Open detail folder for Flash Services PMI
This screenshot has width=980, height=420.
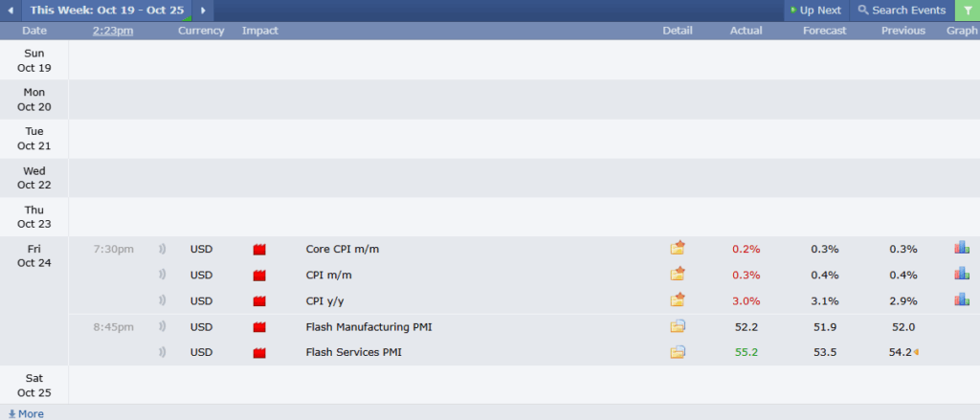[x=678, y=352]
